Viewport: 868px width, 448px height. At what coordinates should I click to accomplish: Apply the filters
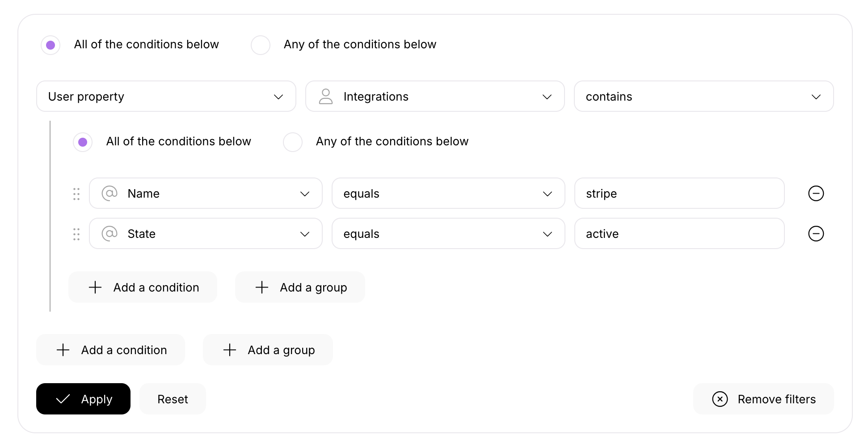(83, 399)
